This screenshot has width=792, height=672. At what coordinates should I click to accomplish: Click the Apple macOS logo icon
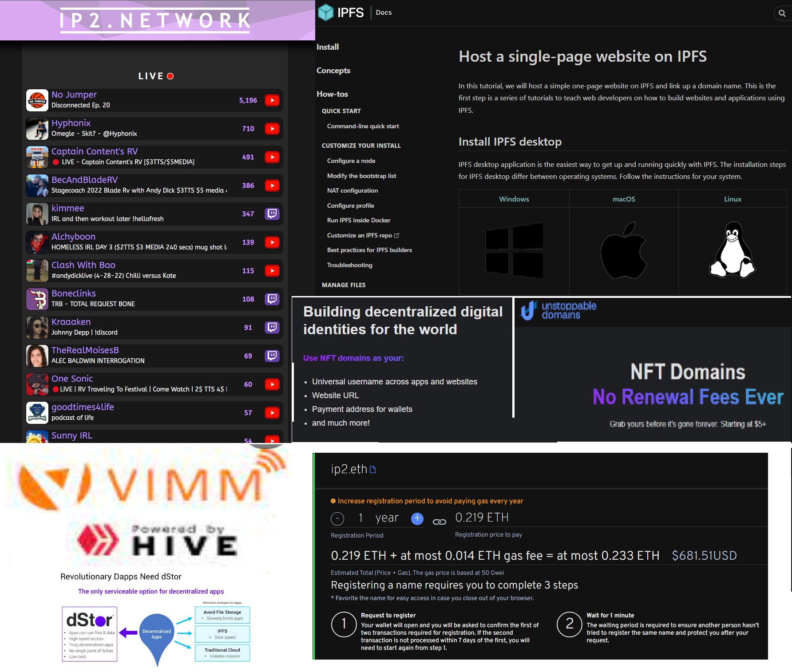(x=624, y=250)
